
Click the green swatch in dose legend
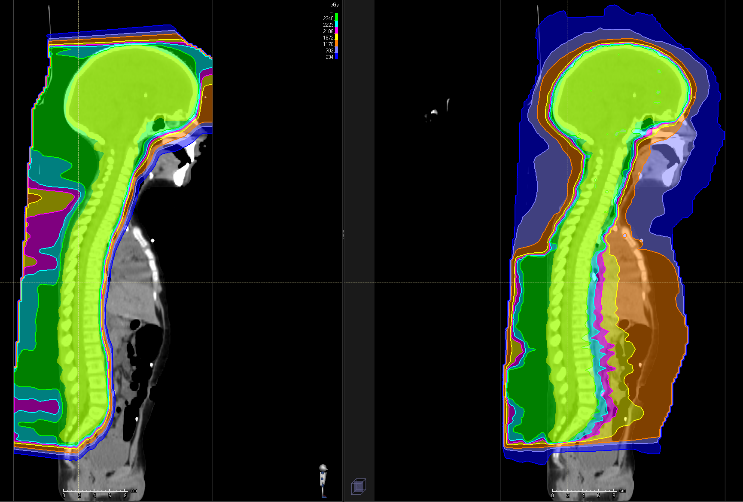pos(336,18)
